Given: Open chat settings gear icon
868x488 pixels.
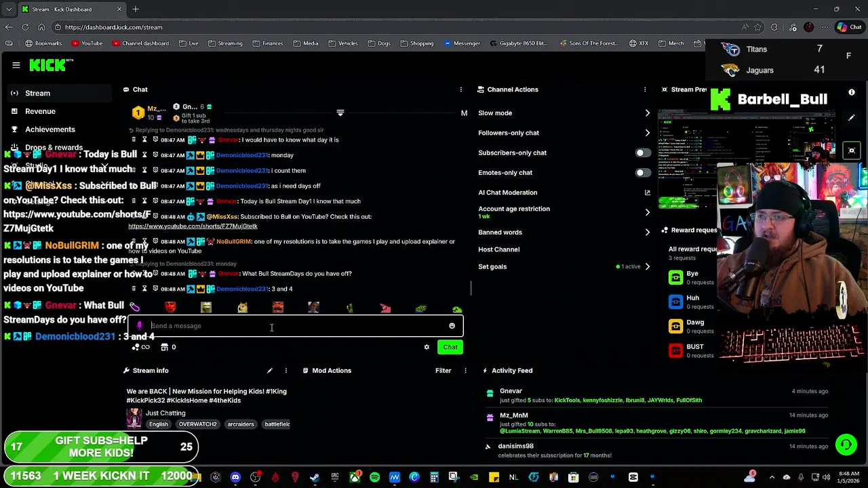Looking at the screenshot, I should click(x=427, y=347).
